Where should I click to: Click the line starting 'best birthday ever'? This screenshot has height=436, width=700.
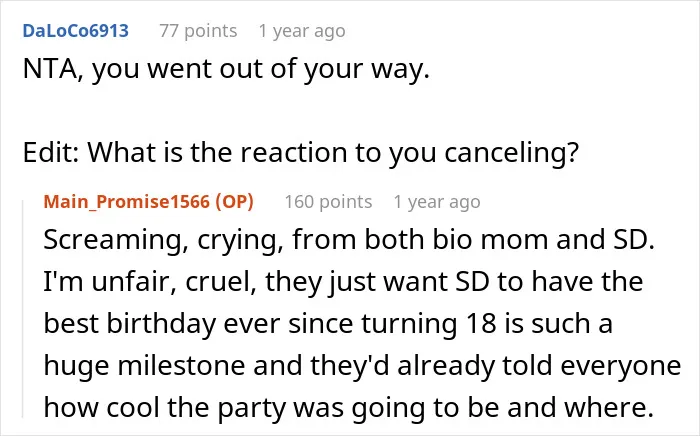click(328, 324)
